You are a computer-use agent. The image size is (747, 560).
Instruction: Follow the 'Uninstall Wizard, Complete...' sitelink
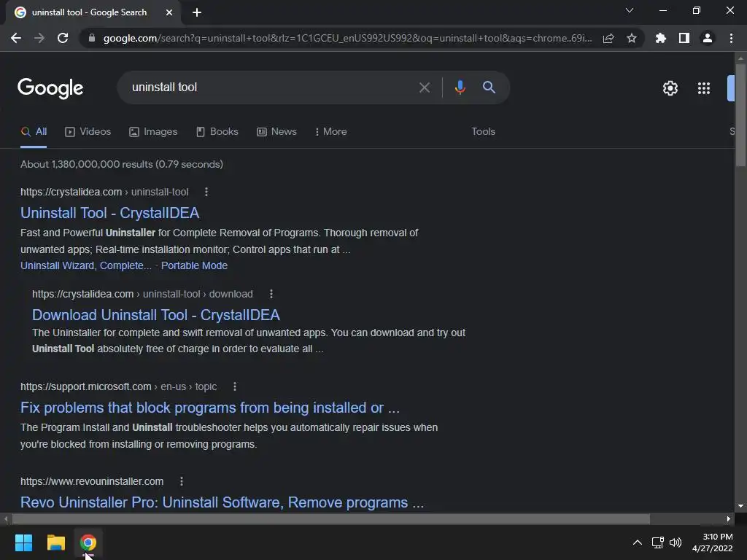click(x=86, y=265)
